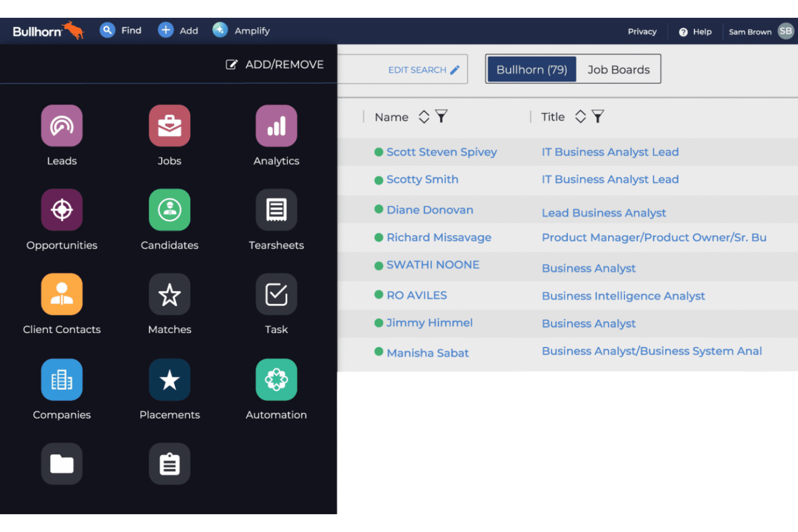798x532 pixels.
Task: Click the Amplify sparkle icon
Action: (219, 30)
